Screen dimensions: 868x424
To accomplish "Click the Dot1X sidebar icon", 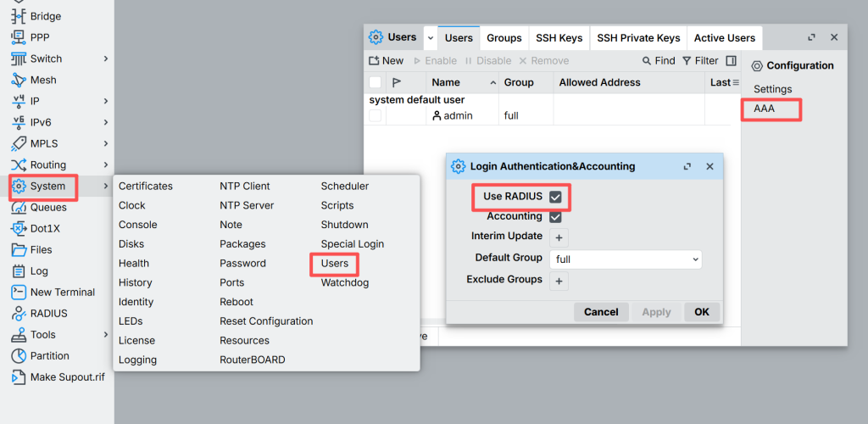I will (19, 228).
